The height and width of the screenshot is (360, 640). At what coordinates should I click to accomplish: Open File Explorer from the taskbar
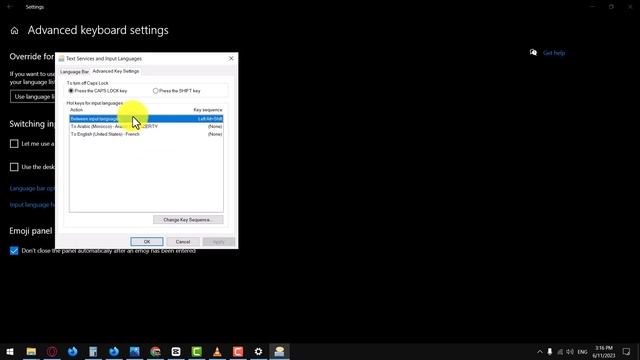[31, 351]
